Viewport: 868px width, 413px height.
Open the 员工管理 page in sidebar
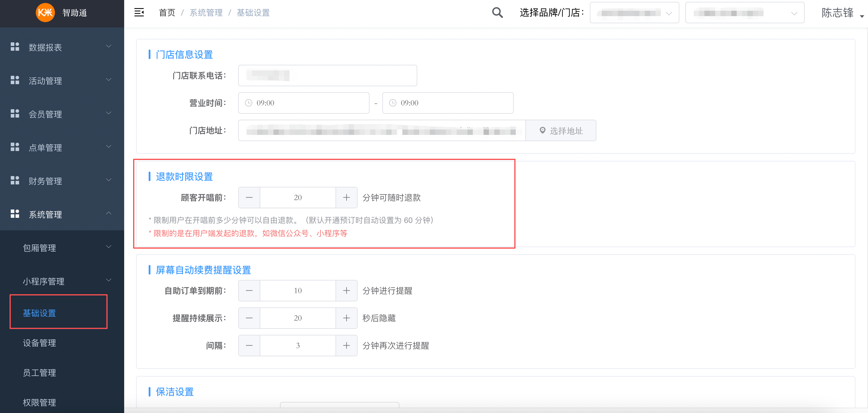(x=39, y=373)
